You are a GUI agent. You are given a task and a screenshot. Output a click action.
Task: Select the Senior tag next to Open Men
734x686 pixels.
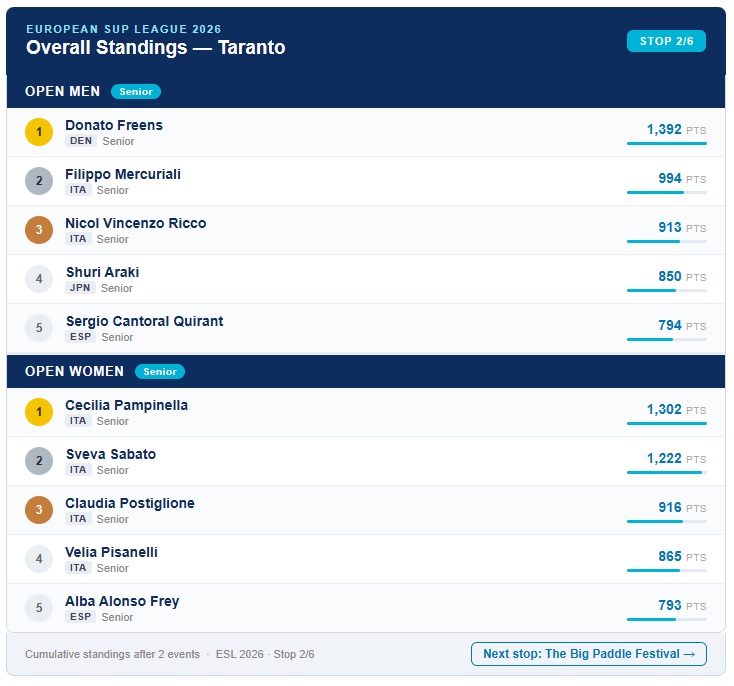pos(136,91)
